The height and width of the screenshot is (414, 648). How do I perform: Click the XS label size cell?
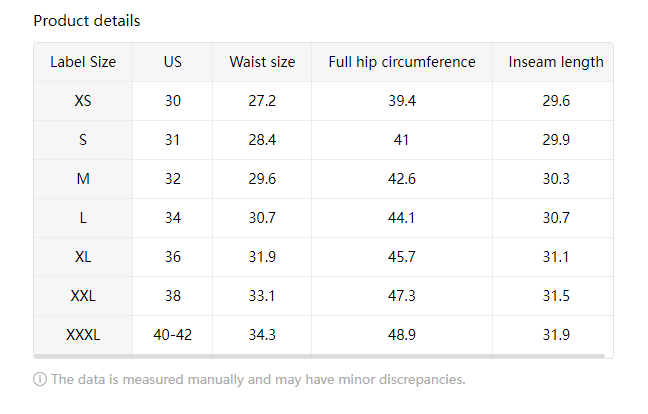pyautogui.click(x=83, y=101)
